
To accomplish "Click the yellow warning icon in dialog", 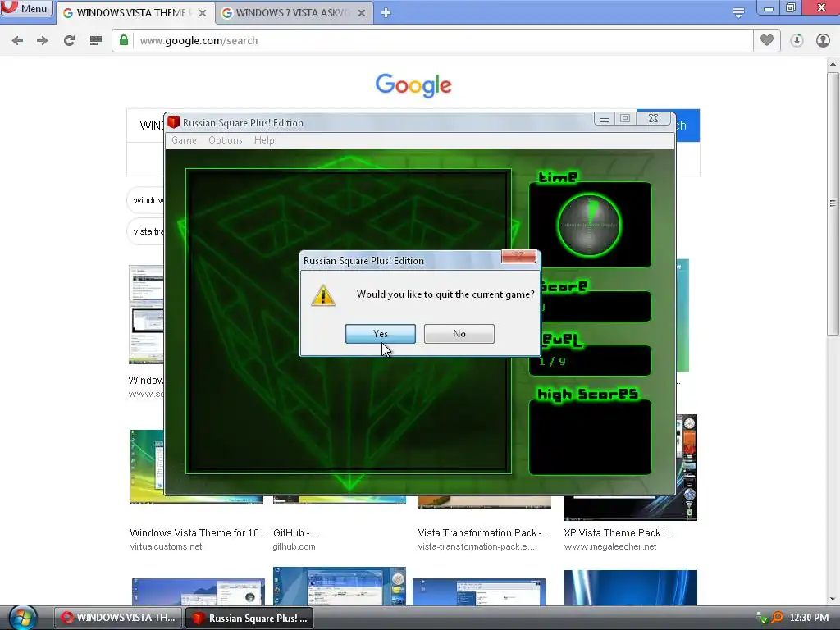I will point(323,295).
